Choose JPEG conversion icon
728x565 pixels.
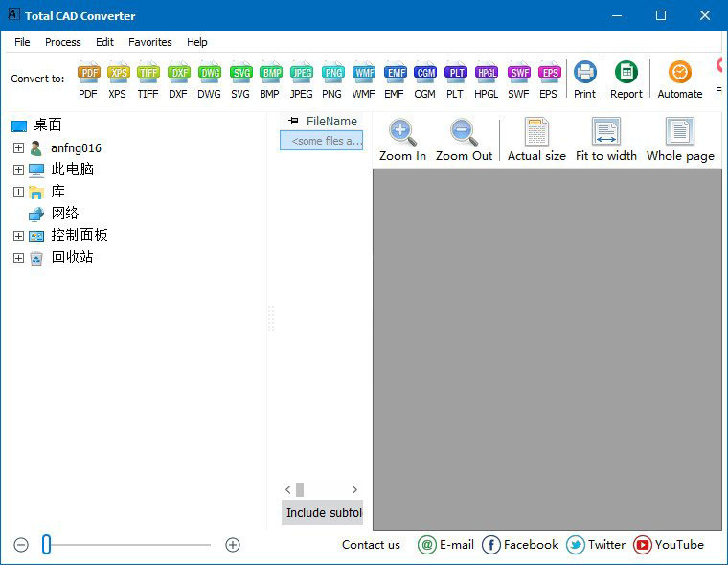tap(302, 79)
